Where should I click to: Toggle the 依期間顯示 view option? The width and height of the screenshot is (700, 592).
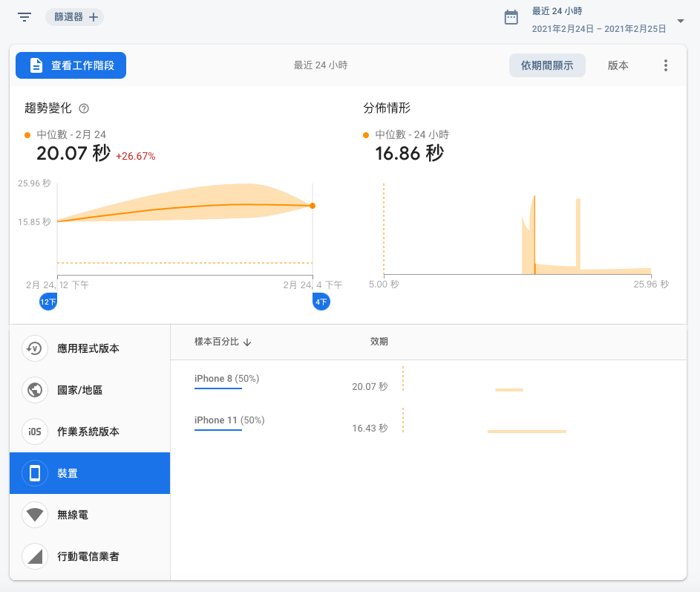pyautogui.click(x=547, y=65)
